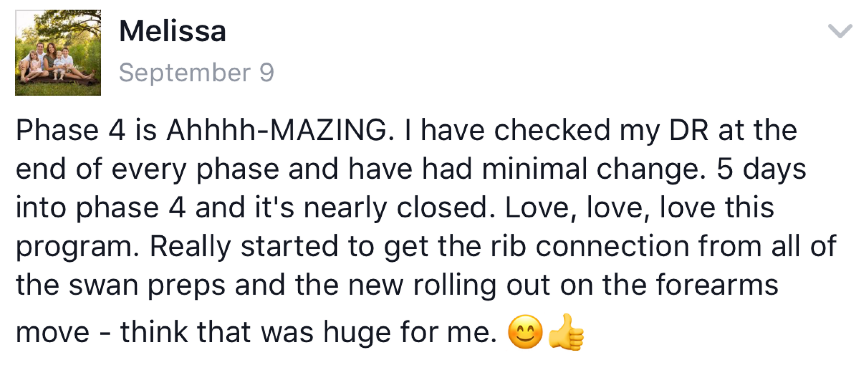This screenshot has width=868, height=370.
Task: Open Melissa's profile via name link
Action: [x=172, y=31]
